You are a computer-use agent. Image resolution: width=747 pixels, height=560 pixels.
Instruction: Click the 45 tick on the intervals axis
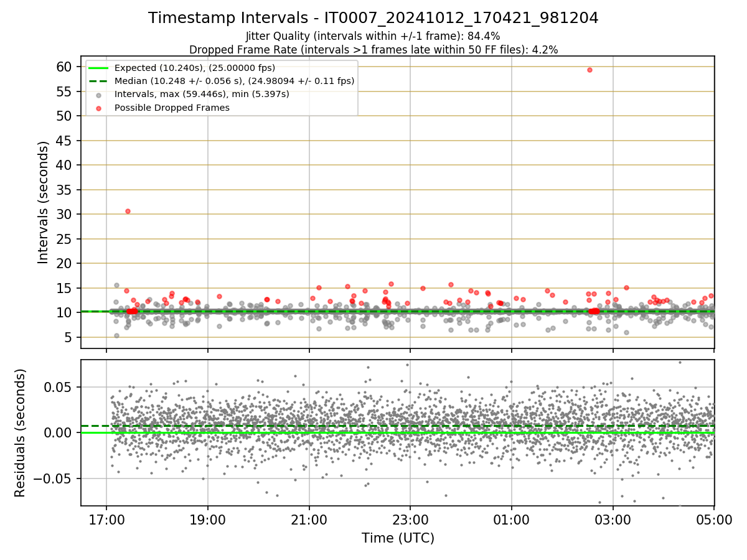coord(65,141)
